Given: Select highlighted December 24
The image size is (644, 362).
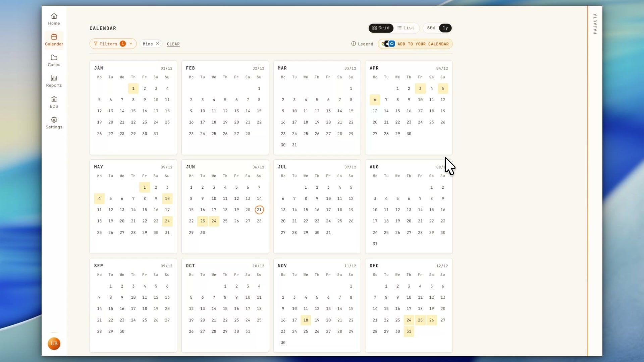Looking at the screenshot, I should (409, 320).
